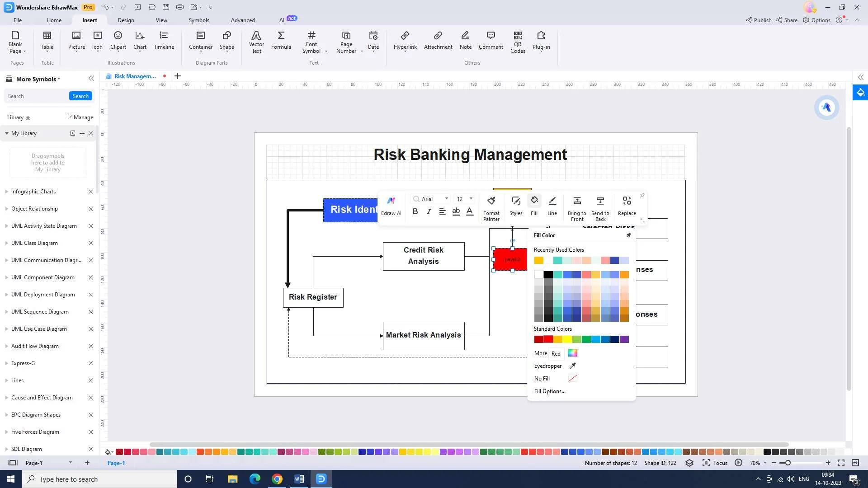Click the Fill Options button

[549, 391]
